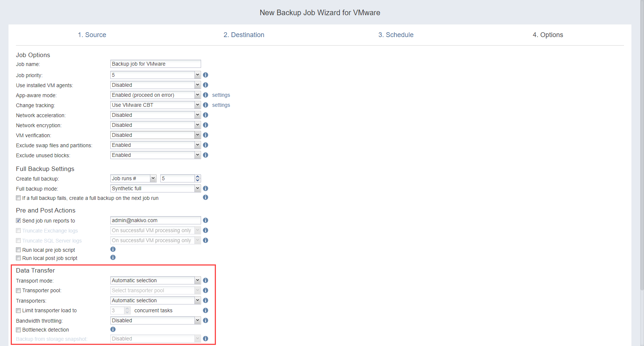The image size is (644, 346).
Task: Enable Run local pre job script
Action: 18,250
